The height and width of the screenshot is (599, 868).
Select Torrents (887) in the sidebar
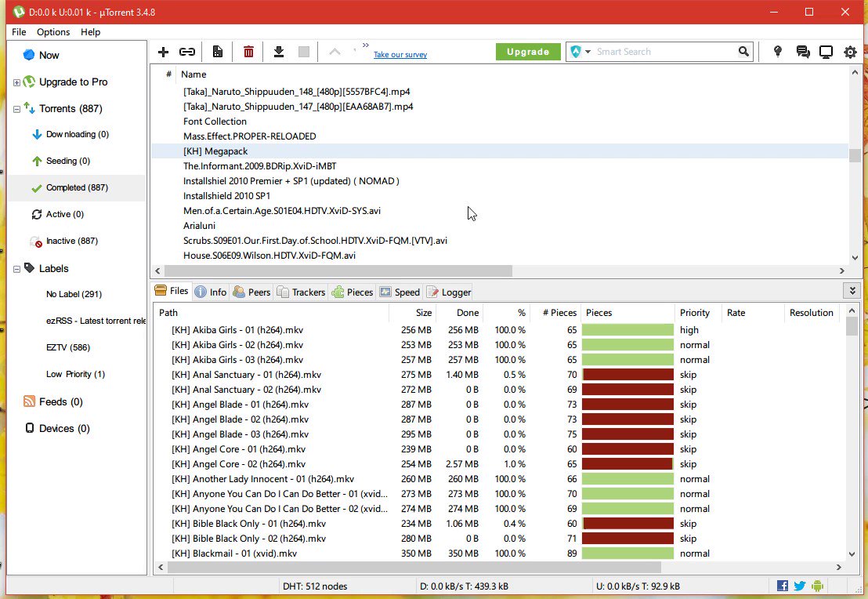tap(71, 109)
